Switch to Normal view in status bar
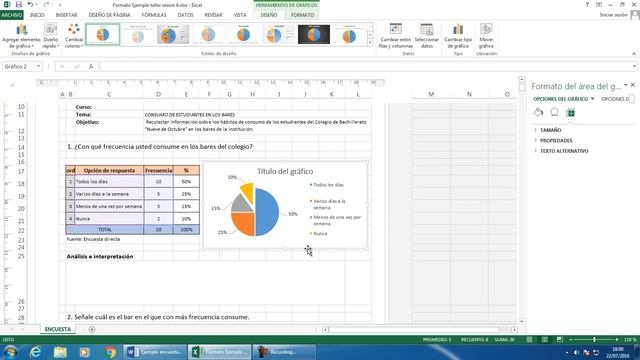The width and height of the screenshot is (640, 360). (x=529, y=340)
